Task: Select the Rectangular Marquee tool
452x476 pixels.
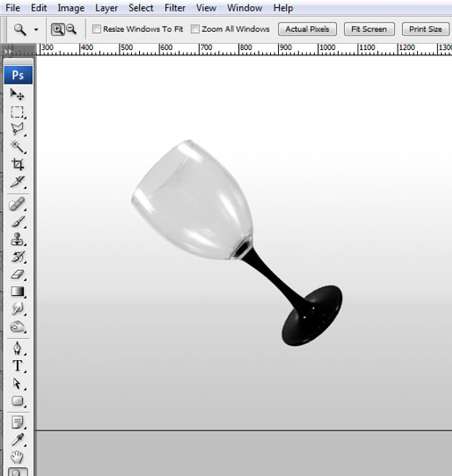Action: (17, 112)
